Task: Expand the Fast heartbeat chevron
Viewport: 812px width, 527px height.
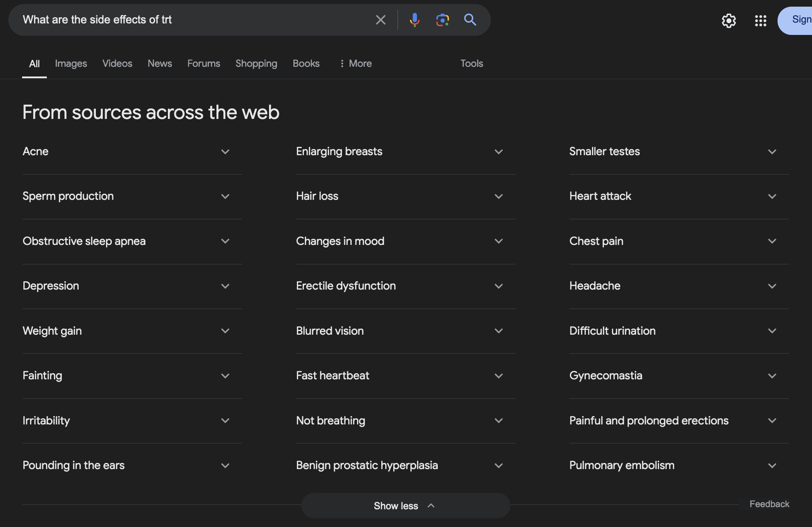Action: pos(499,376)
